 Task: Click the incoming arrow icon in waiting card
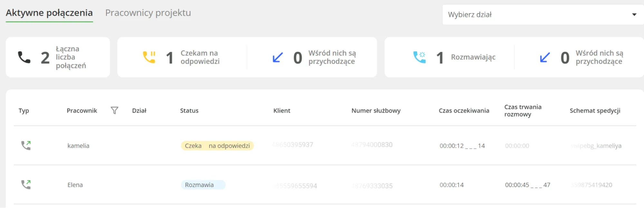pos(277,58)
